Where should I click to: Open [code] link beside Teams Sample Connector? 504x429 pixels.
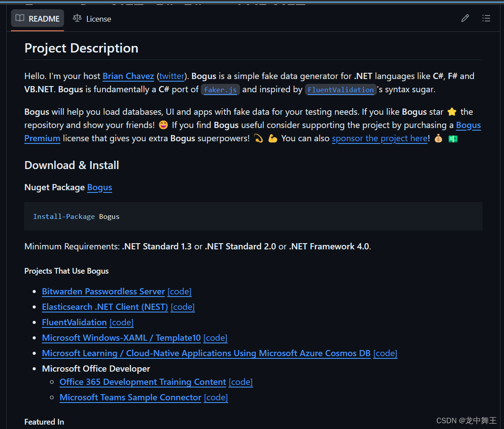coord(216,397)
